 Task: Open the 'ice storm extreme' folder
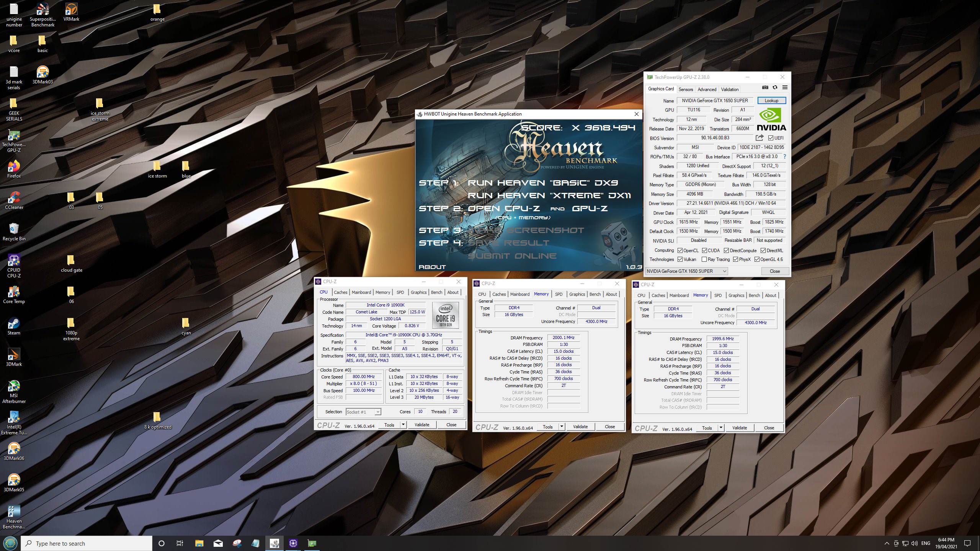pyautogui.click(x=100, y=109)
